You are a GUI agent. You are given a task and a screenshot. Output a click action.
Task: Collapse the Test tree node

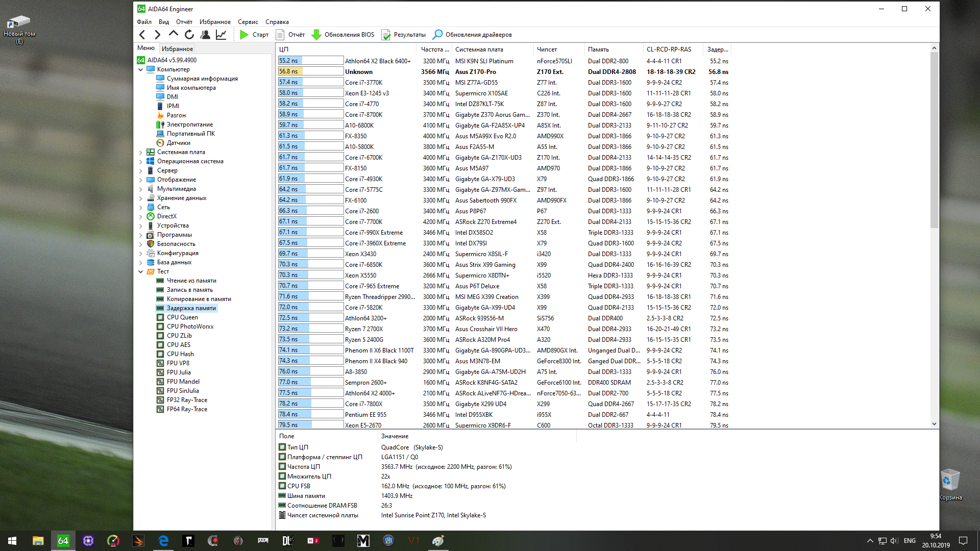click(x=141, y=271)
